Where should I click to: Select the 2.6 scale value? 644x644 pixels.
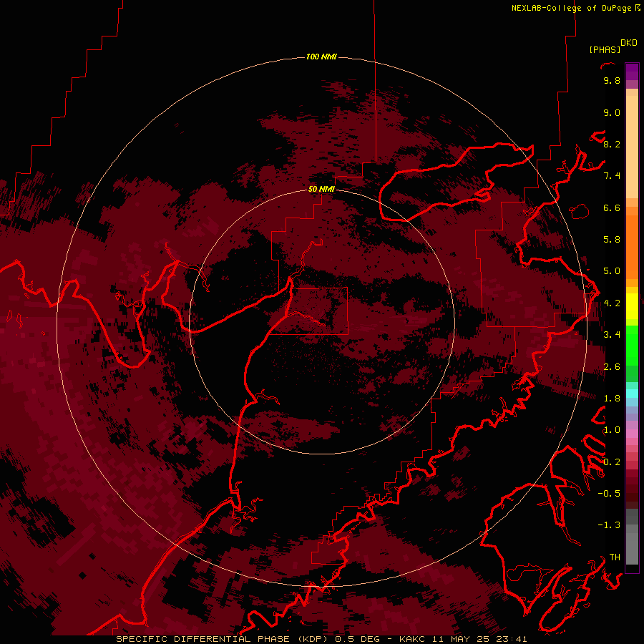[612, 367]
